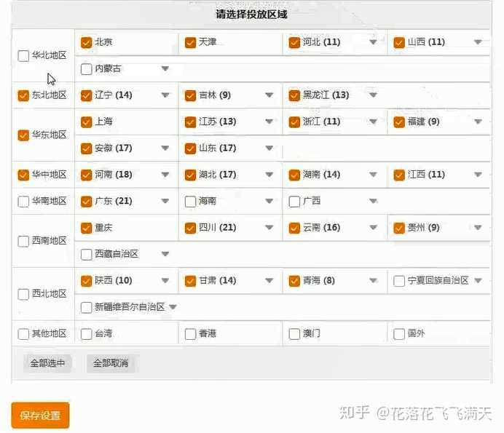Enable the 新疆维吾尔自治区 checkbox
The height and width of the screenshot is (433, 504).
click(x=87, y=307)
